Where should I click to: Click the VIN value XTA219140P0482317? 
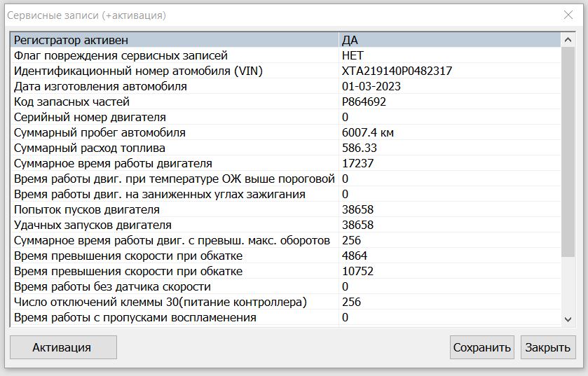(397, 71)
